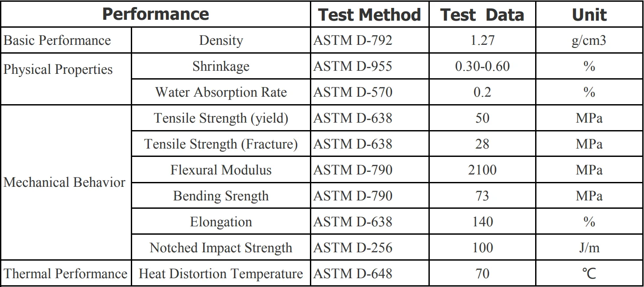The width and height of the screenshot is (644, 287).
Task: Click the Density property cell
Action: tap(221, 40)
